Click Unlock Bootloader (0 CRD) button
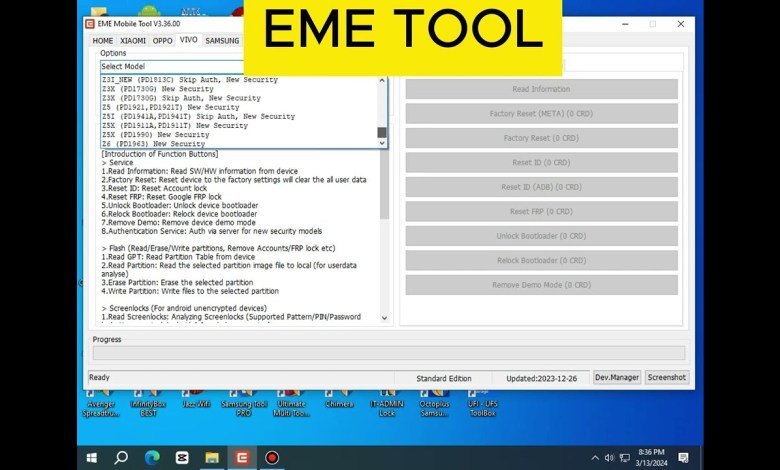The height and width of the screenshot is (470, 780). [x=541, y=236]
